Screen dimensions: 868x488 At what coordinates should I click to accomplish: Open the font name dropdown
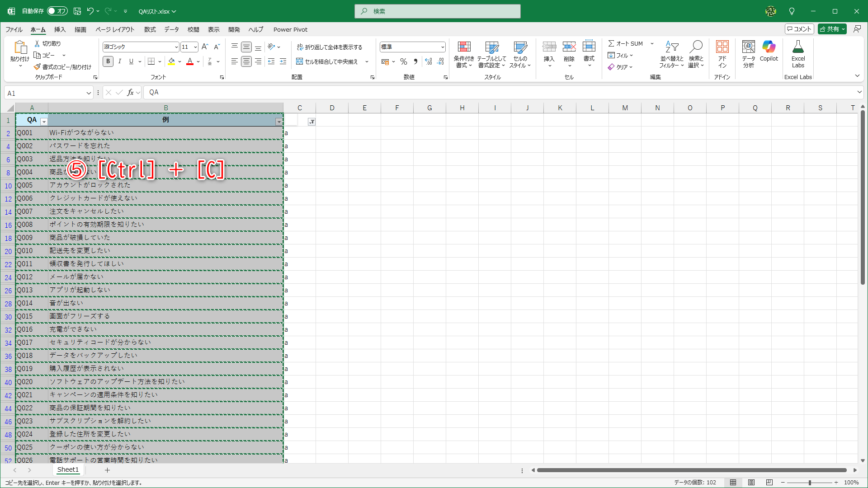click(x=176, y=47)
